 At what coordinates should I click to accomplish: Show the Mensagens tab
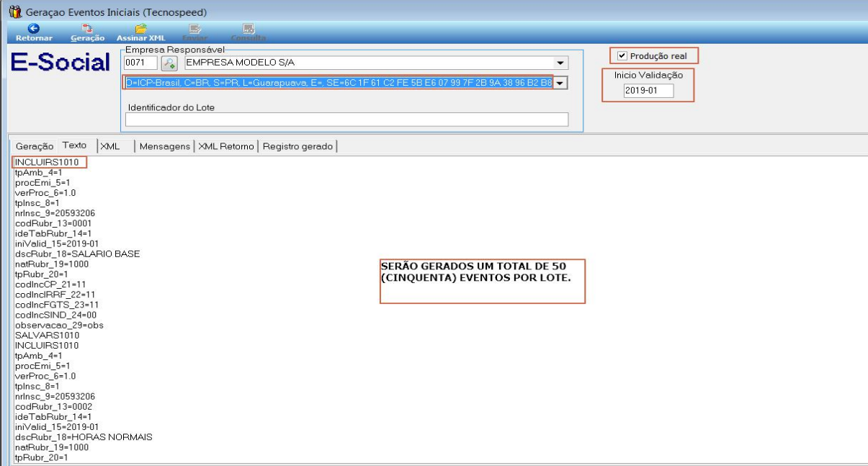pyautogui.click(x=166, y=146)
